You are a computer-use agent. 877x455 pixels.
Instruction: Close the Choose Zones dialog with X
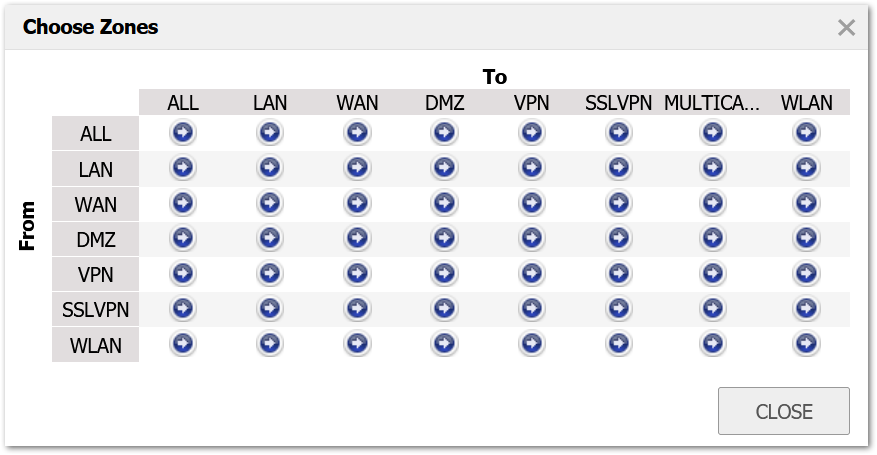846,27
